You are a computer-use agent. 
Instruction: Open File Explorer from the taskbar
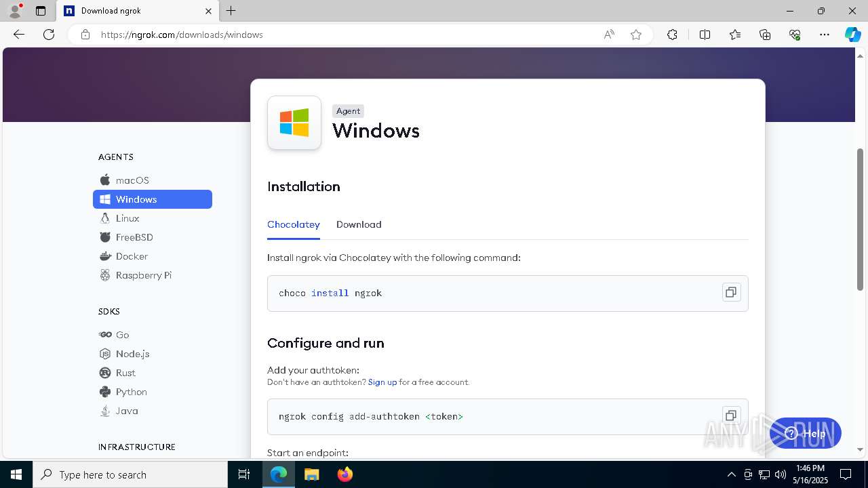[x=311, y=474]
